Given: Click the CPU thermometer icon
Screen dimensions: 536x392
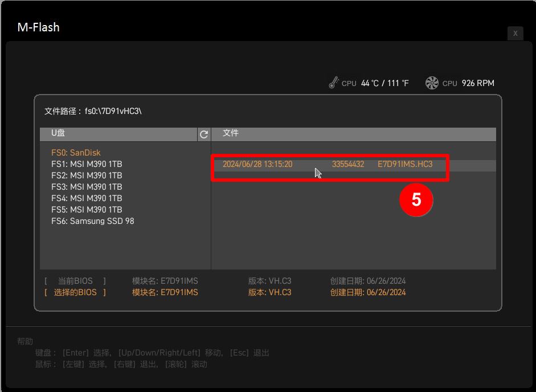Looking at the screenshot, I should (334, 83).
